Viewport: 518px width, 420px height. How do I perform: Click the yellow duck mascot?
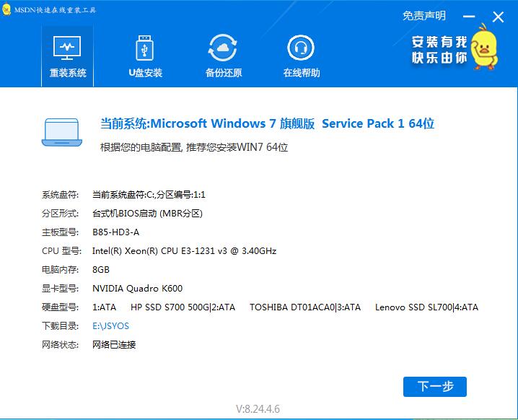484,46
